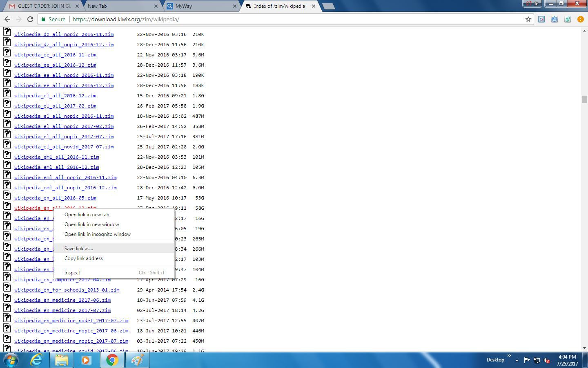Viewport: 588px width, 368px height.
Task: Click the scrollbar up arrow
Action: coord(584,30)
